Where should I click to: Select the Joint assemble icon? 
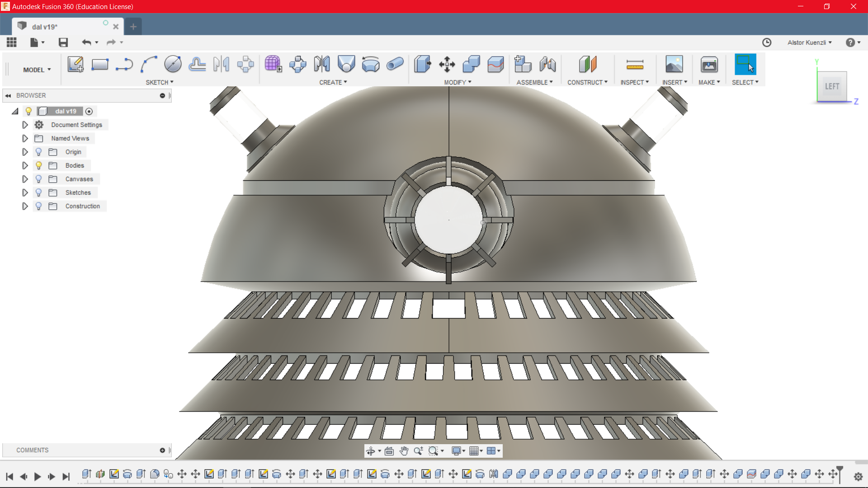pos(547,64)
